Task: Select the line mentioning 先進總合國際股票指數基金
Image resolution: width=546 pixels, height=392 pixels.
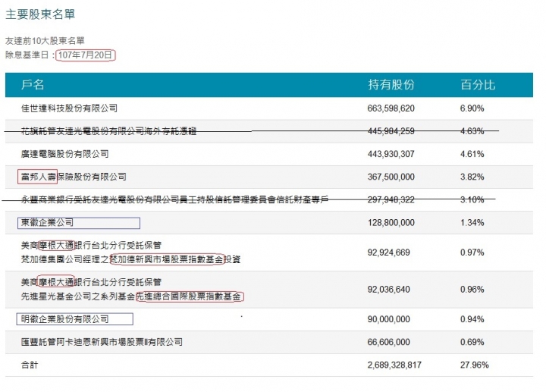Action: 131,296
